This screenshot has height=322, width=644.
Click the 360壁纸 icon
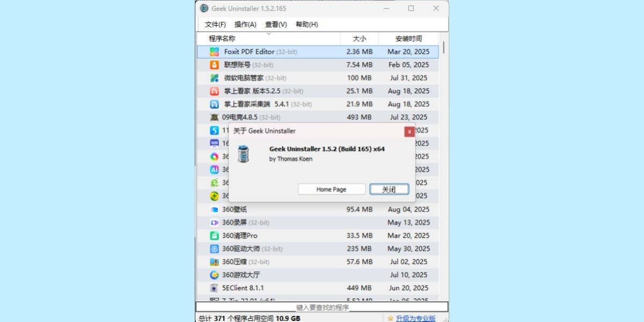pyautogui.click(x=214, y=209)
